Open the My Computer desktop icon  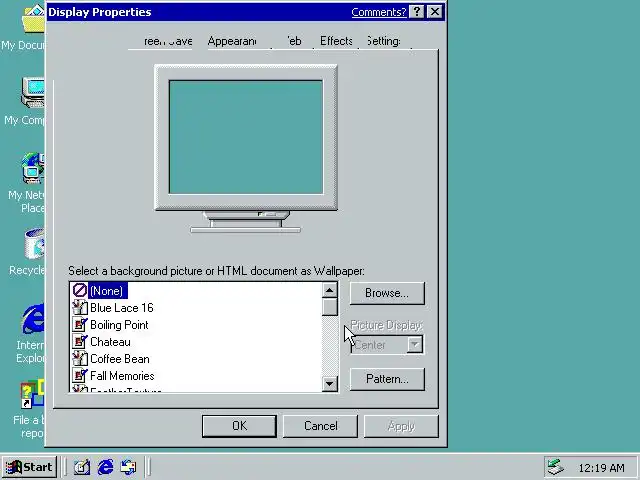[x=33, y=92]
